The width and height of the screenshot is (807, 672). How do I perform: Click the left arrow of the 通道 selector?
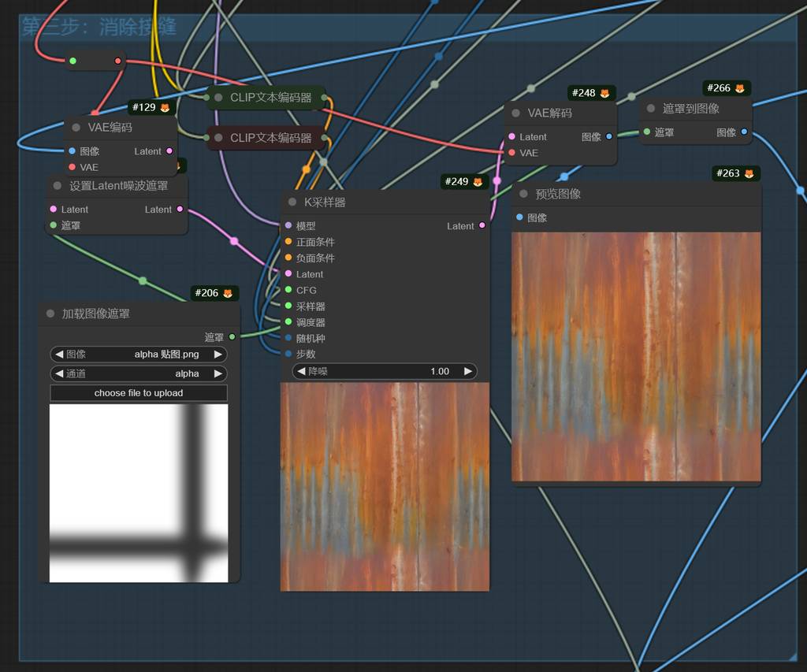coord(59,373)
